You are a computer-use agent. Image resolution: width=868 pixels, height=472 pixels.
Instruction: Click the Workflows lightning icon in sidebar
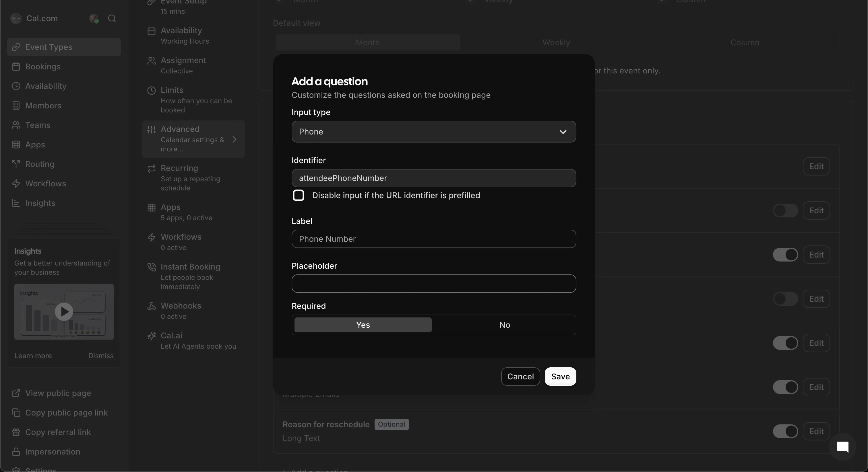coord(16,184)
